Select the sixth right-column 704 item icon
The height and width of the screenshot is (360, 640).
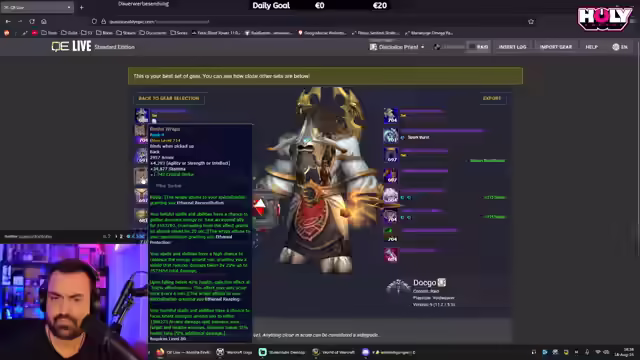click(391, 215)
